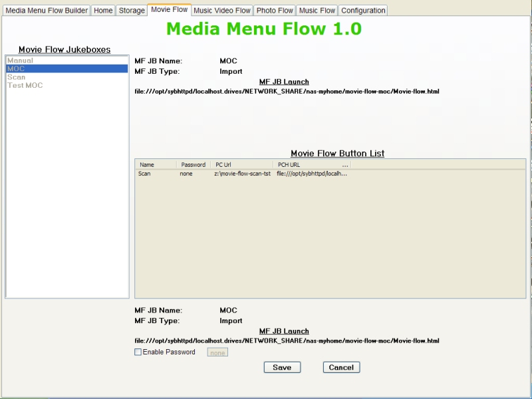Go to the Storage tab
This screenshot has height=399, width=532.
click(132, 11)
